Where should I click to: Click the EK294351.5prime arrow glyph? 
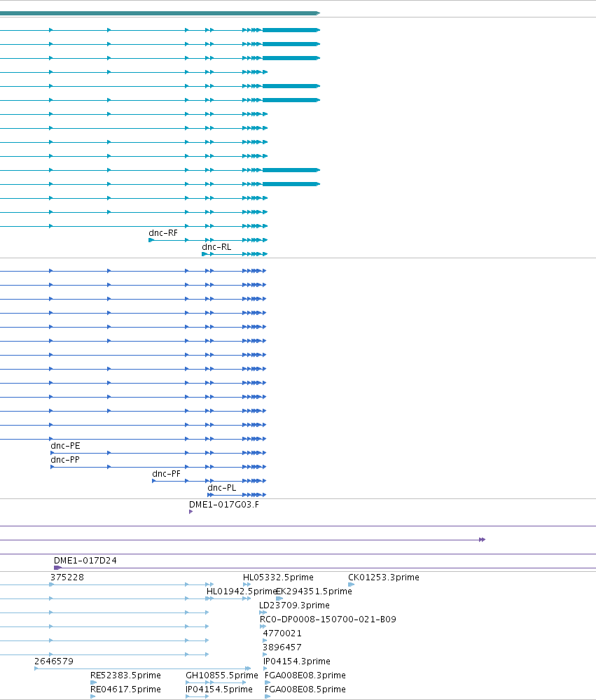click(279, 598)
